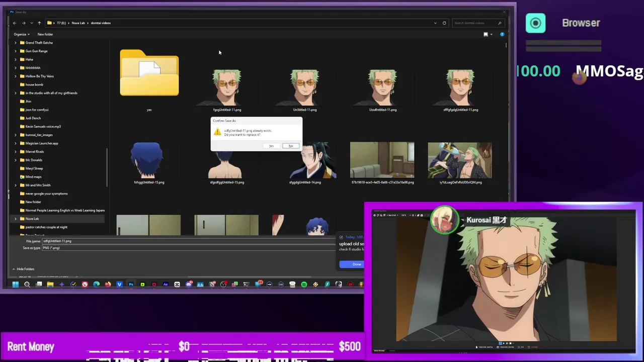Go back with the Back arrow
Viewport: 644px width, 362px height.
(x=15, y=23)
